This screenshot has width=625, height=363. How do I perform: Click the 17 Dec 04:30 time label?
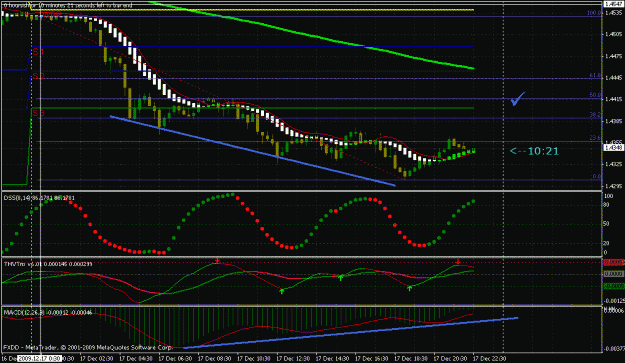pos(136,358)
